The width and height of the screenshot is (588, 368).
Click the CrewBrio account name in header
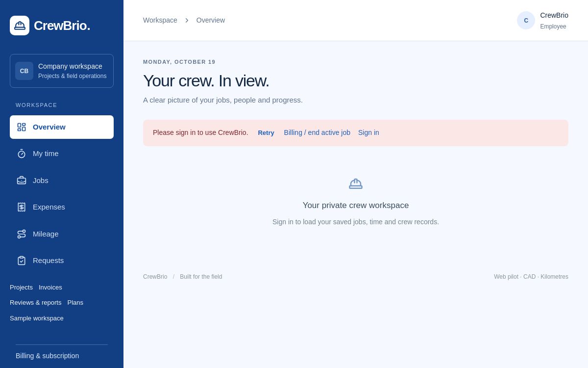click(x=554, y=15)
